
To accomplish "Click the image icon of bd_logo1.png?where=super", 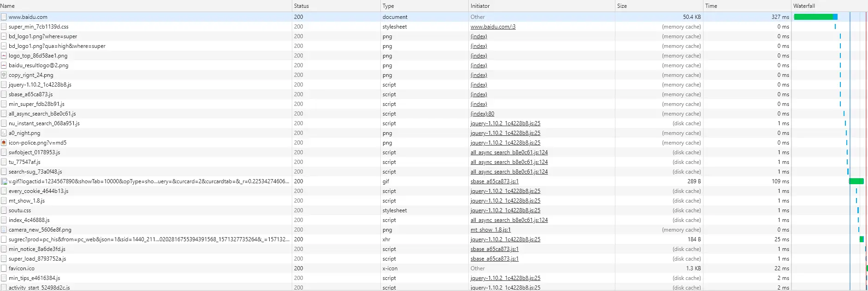I will pos(4,36).
